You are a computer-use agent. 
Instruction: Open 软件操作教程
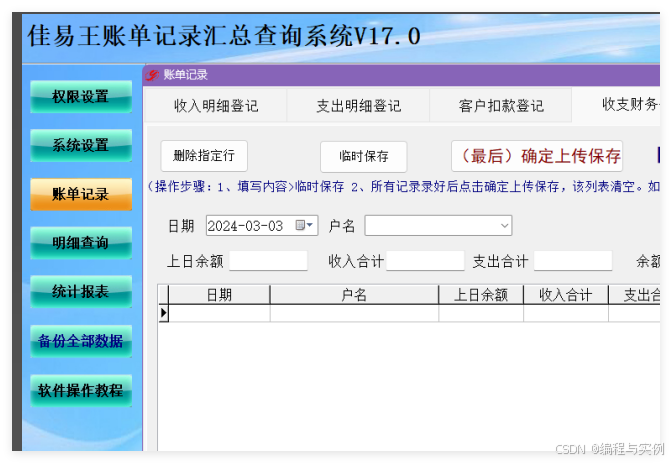click(81, 391)
